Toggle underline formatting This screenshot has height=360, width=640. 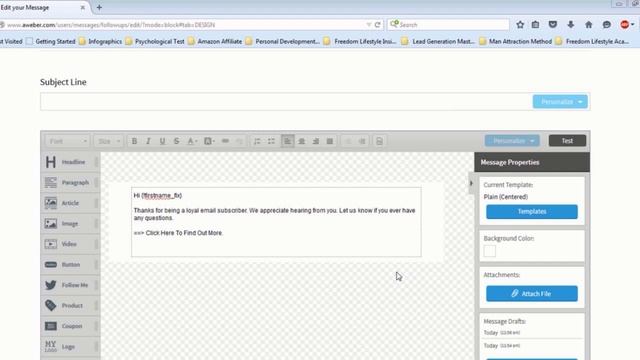tap(162, 141)
